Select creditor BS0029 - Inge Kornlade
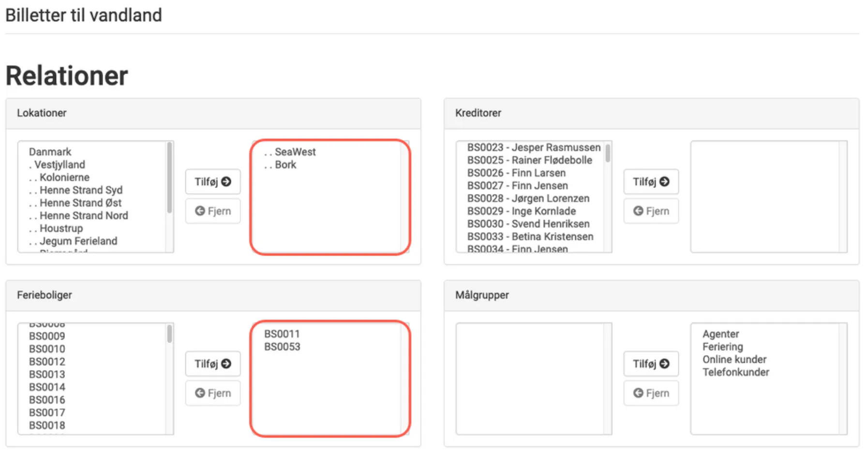The width and height of the screenshot is (868, 454). click(521, 211)
